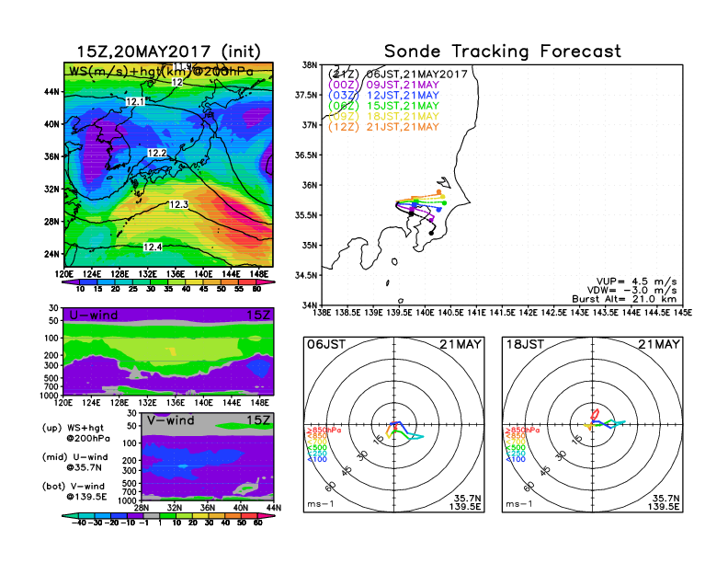This screenshot has height=563, width=728.
Task: Click the "12.2" height contour label
Action: tap(157, 153)
